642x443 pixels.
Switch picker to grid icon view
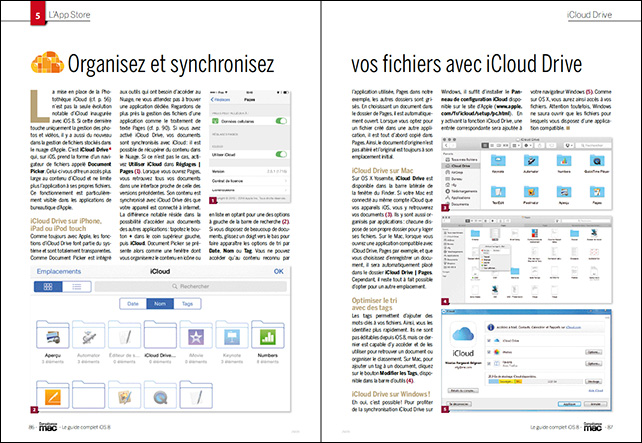[48, 287]
